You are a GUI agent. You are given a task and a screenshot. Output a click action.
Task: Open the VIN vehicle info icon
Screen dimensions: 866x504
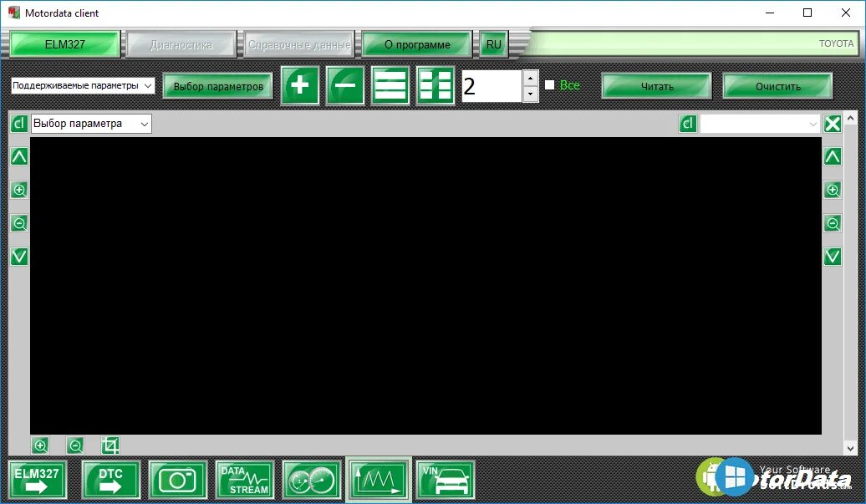point(446,480)
